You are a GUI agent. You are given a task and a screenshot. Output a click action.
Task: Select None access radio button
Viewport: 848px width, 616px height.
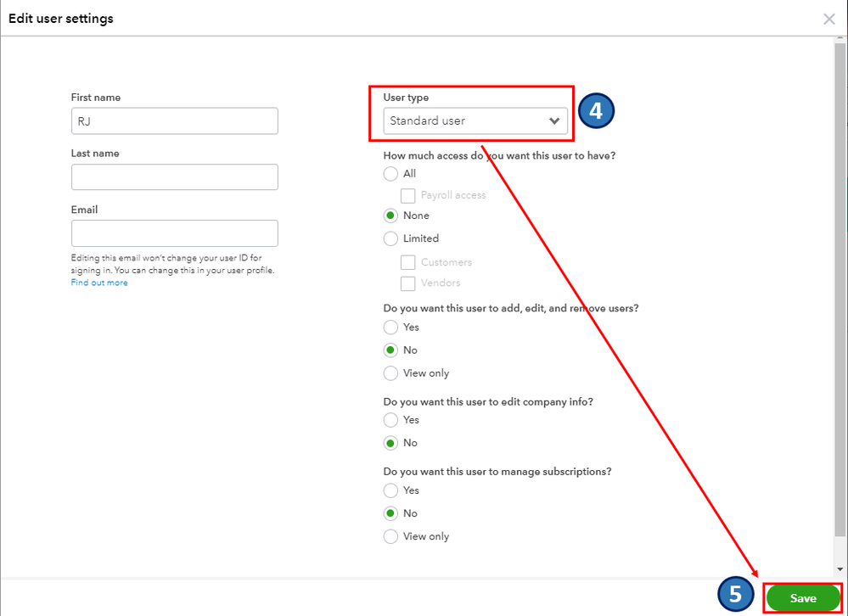coord(390,216)
